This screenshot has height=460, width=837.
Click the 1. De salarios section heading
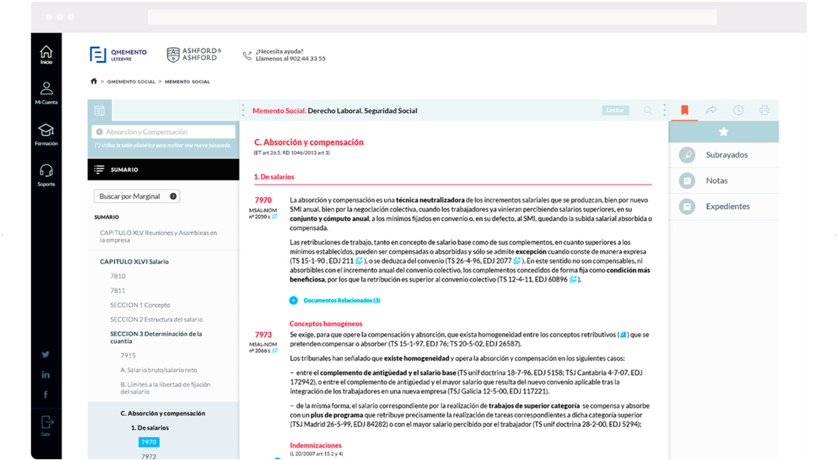[274, 177]
